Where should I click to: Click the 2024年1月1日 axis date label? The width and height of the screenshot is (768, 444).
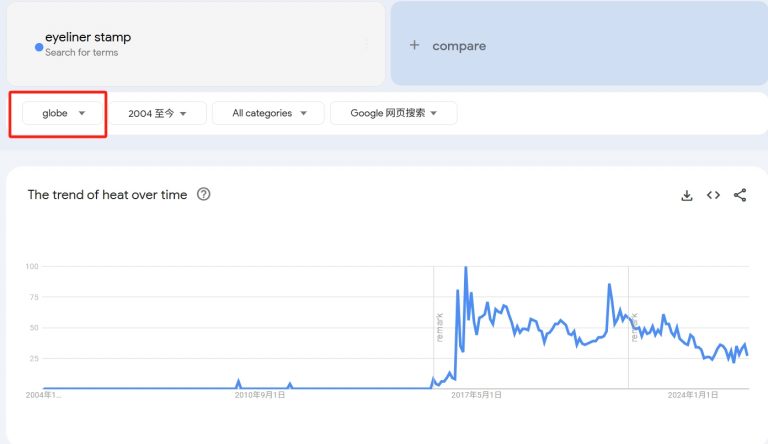[x=693, y=395]
